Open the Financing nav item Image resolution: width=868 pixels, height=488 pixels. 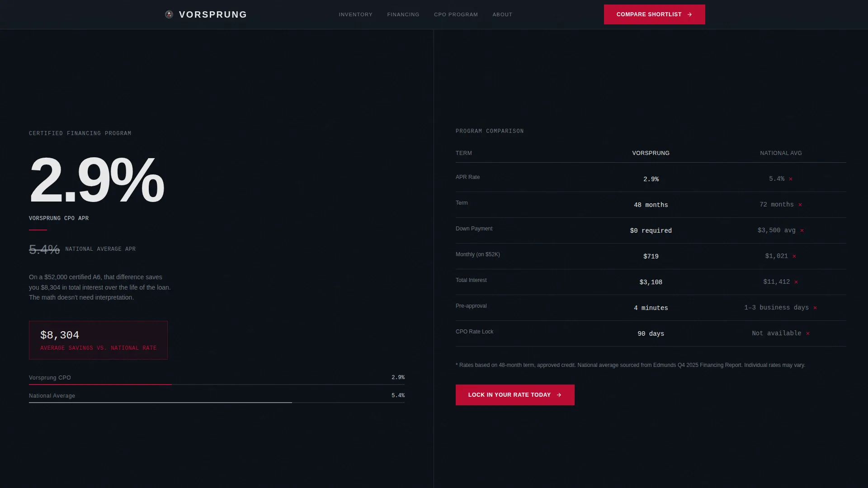(x=403, y=14)
